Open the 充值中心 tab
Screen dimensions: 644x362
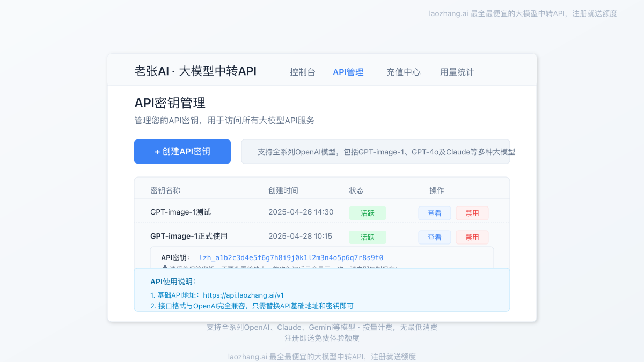[x=404, y=72]
